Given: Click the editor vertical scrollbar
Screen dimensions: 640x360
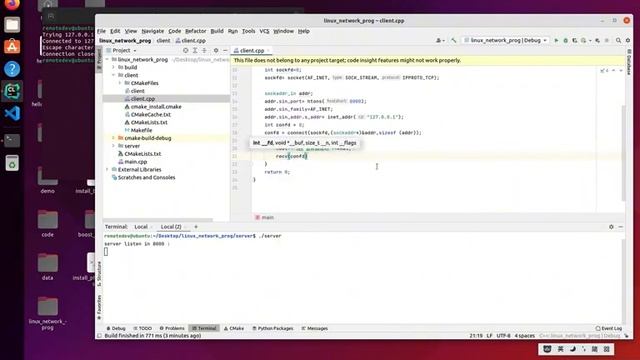Looking at the screenshot, I should pos(623,153).
